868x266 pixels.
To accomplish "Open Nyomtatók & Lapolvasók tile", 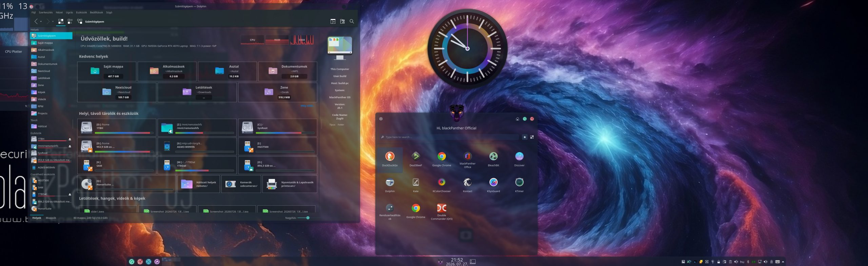I will point(290,184).
